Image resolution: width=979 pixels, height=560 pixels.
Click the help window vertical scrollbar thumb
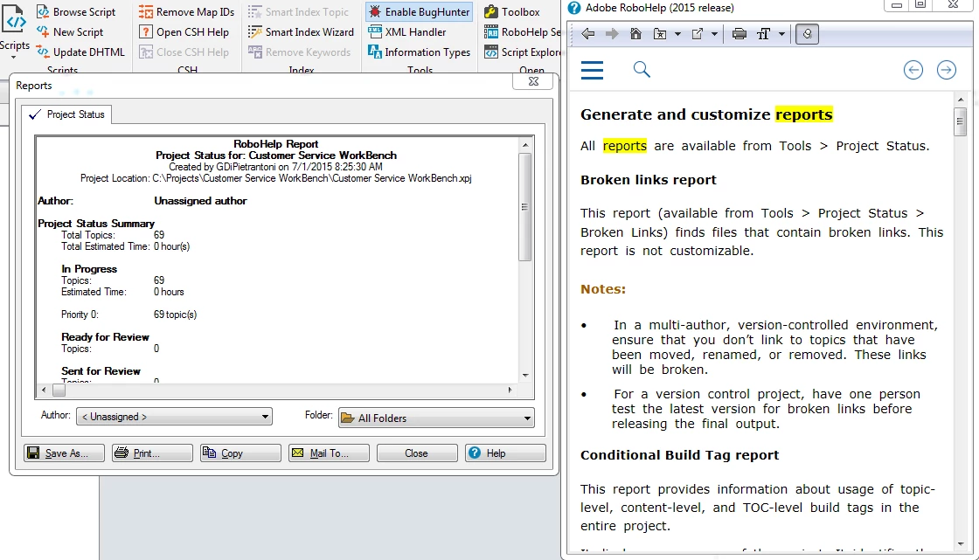tap(961, 121)
